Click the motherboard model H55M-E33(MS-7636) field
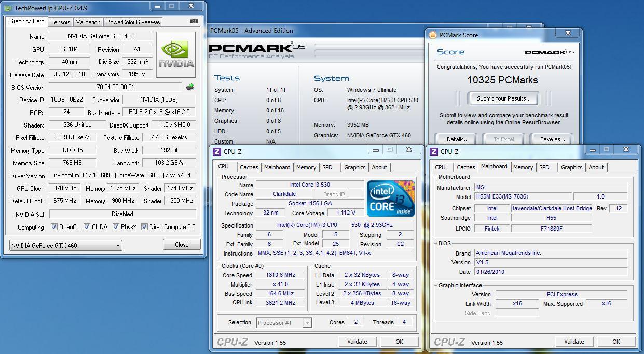The image size is (644, 354). (523, 197)
